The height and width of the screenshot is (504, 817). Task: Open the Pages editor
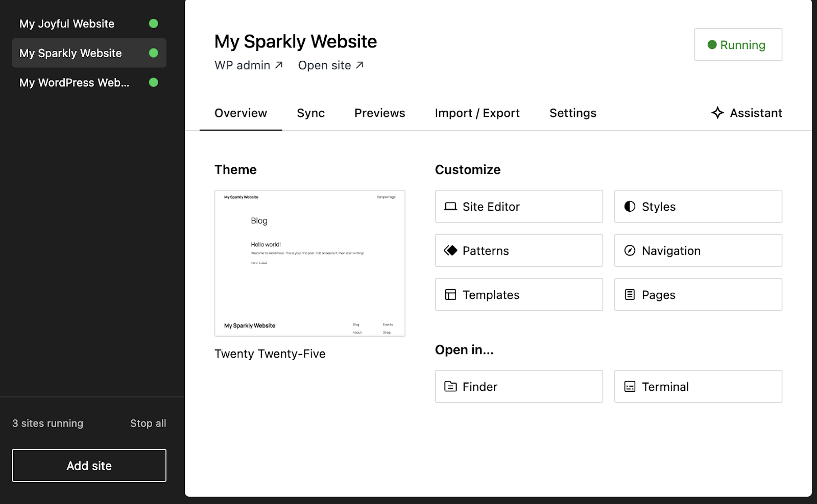[698, 294]
